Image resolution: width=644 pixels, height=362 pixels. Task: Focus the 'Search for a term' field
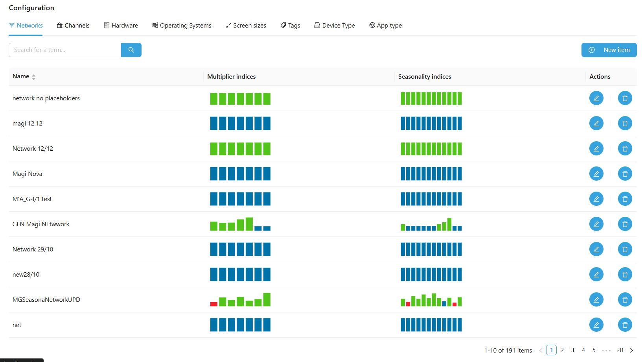pos(65,50)
